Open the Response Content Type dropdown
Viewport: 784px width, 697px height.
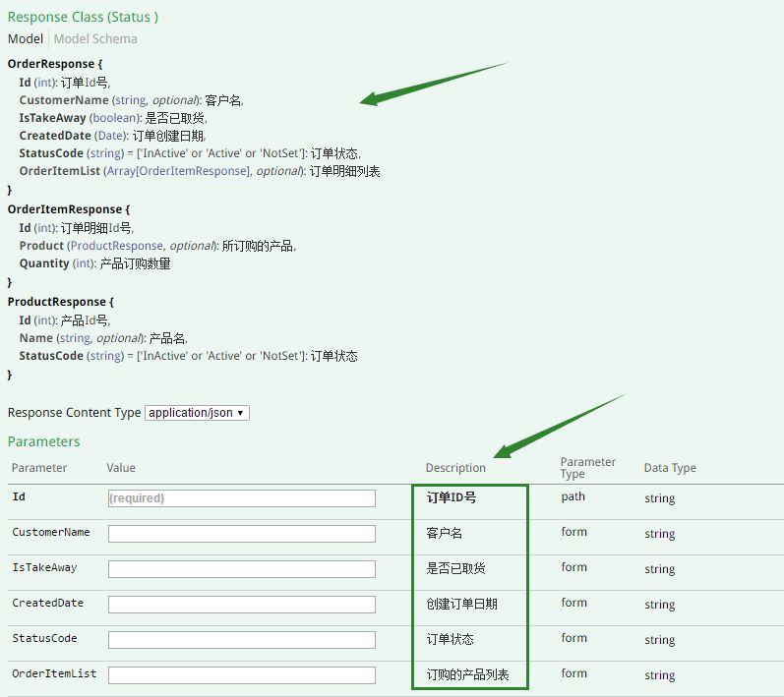coord(197,413)
